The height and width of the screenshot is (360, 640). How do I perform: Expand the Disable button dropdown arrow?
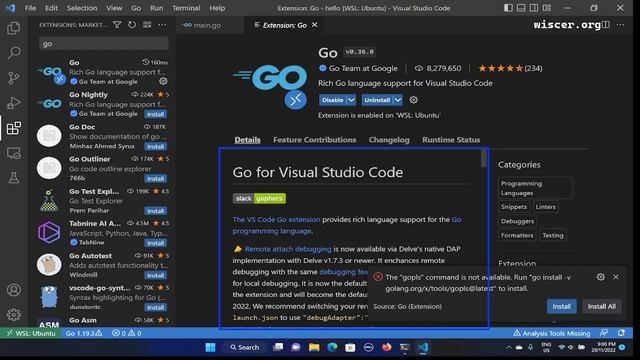pos(351,100)
